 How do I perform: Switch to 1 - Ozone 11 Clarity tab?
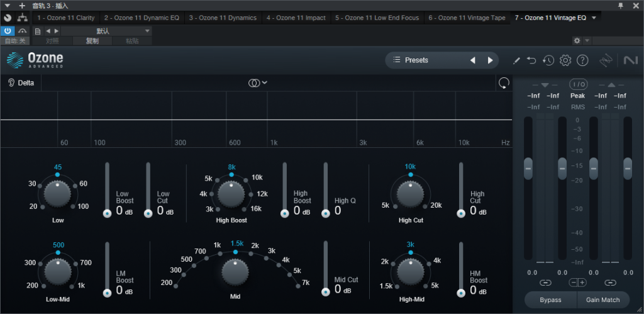click(x=65, y=18)
